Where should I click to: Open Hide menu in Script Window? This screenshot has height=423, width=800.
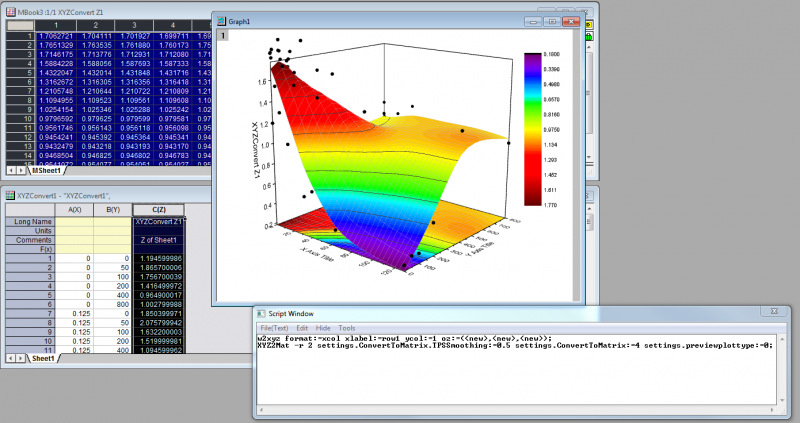point(323,328)
